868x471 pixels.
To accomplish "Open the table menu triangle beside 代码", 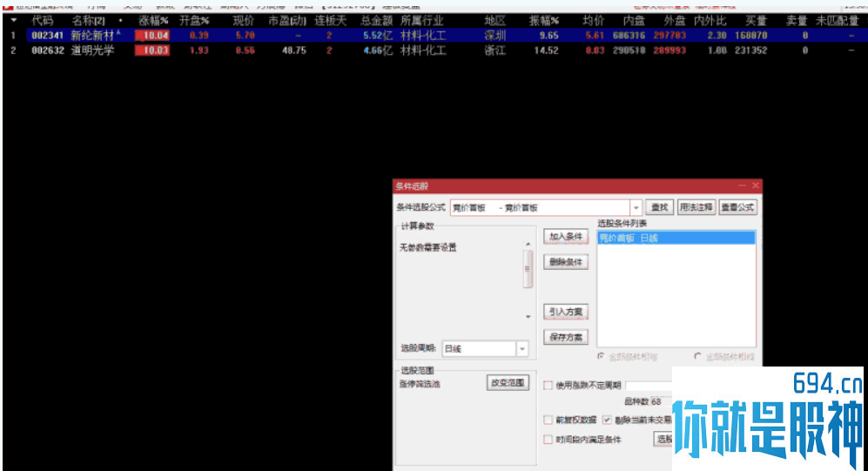I will tap(13, 21).
